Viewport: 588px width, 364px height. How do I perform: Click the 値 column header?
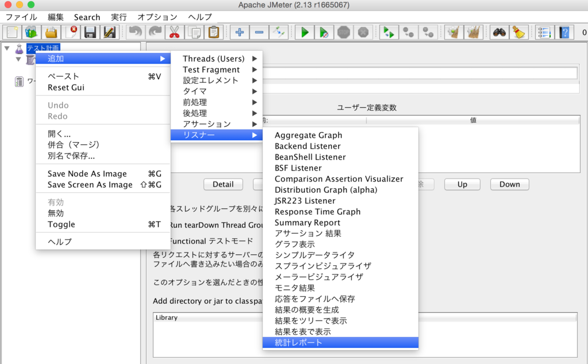pyautogui.click(x=473, y=120)
